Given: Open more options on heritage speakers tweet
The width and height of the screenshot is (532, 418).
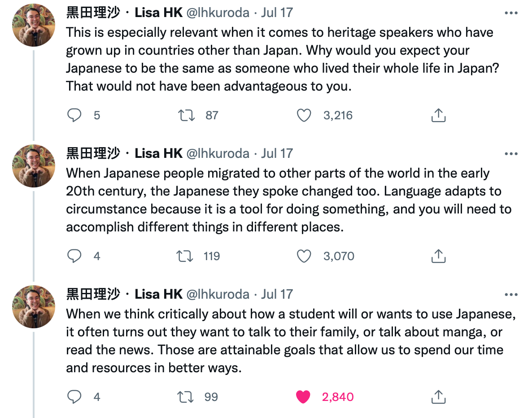Looking at the screenshot, I should (511, 13).
